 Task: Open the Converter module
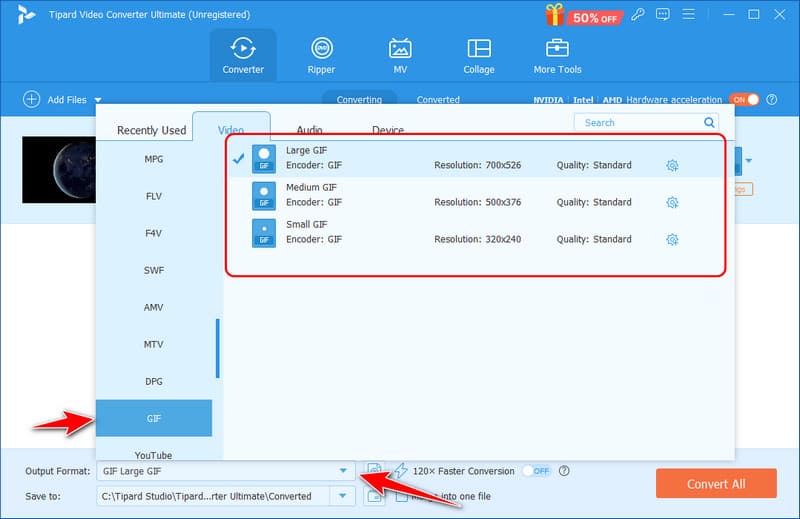click(x=243, y=56)
